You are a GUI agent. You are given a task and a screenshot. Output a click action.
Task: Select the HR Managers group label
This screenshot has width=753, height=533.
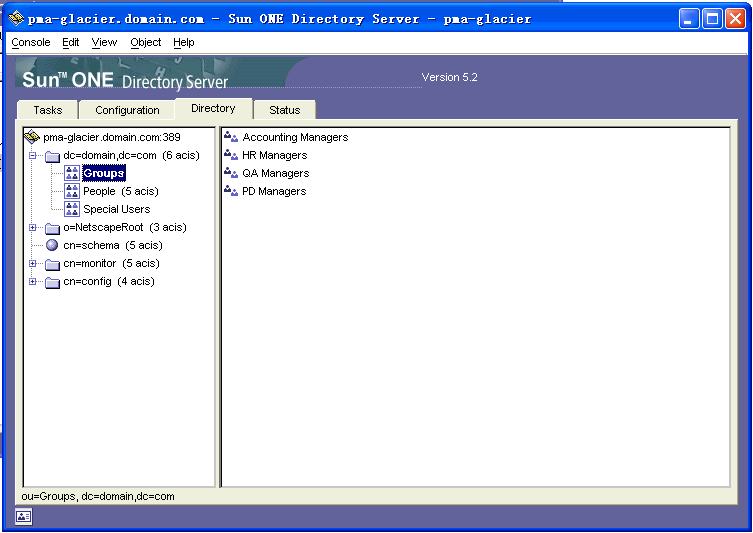275,155
